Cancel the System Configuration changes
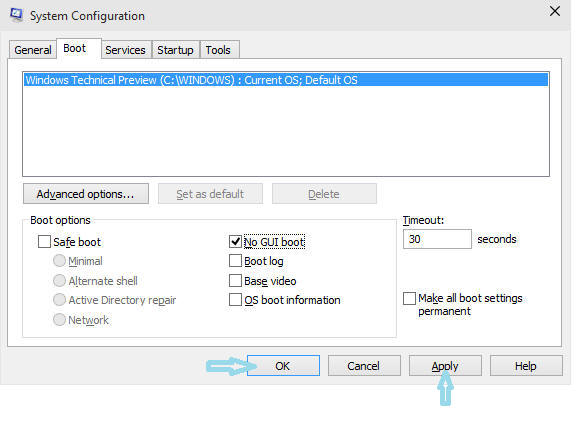Image resolution: width=581 pixels, height=421 pixels. [364, 366]
